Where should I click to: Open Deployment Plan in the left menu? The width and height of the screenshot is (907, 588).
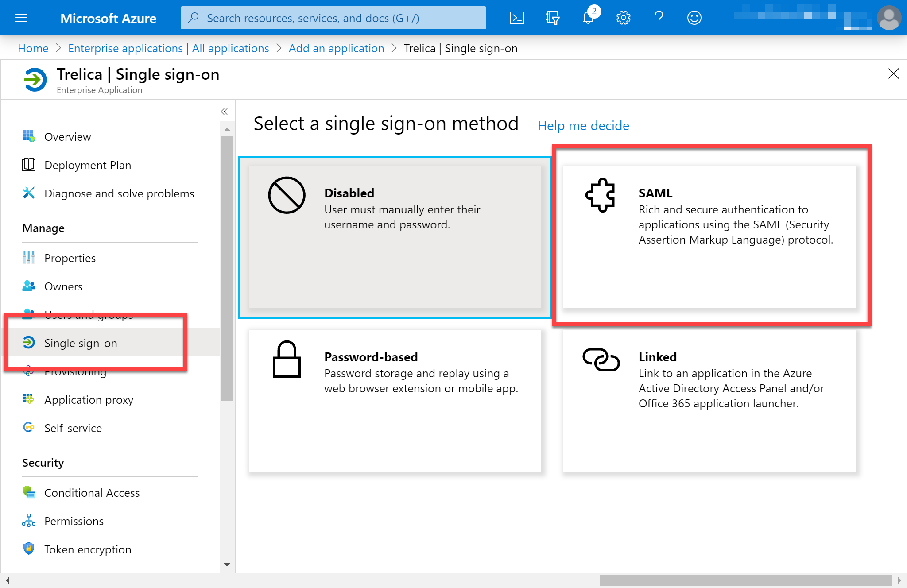(x=88, y=165)
